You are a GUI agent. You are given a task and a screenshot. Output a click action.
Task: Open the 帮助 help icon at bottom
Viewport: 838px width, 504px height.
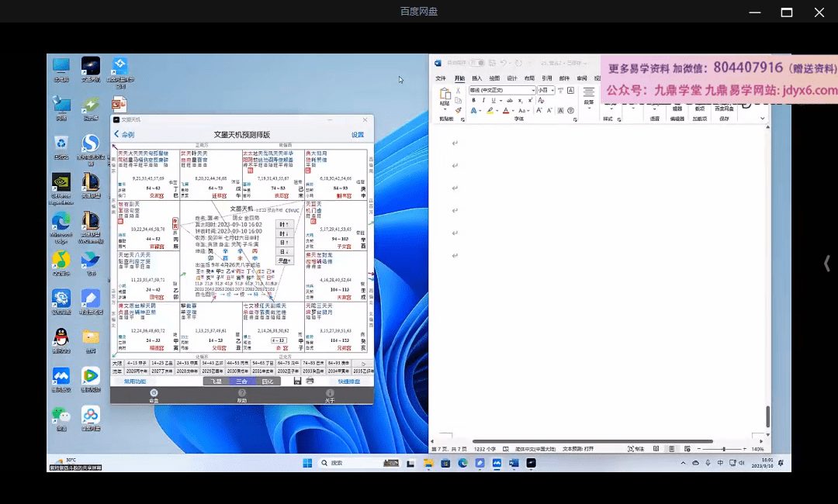(x=242, y=395)
